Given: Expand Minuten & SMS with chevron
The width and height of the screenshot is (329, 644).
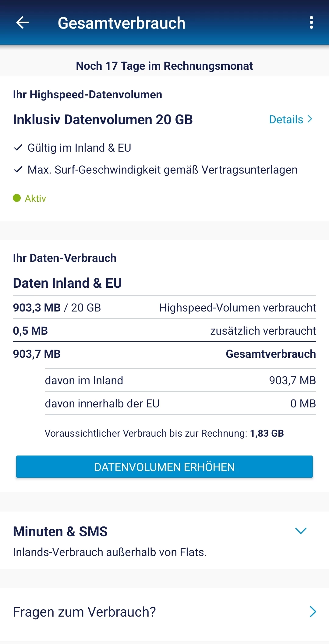Looking at the screenshot, I should (x=301, y=531).
